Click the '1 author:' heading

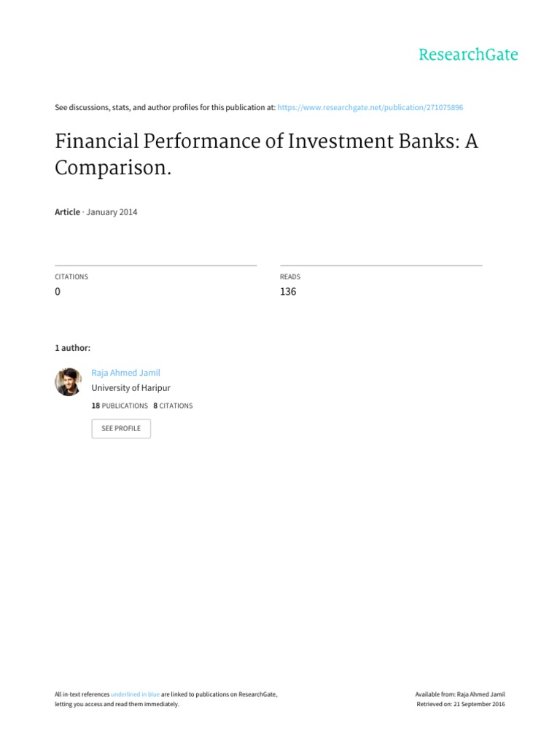point(72,348)
